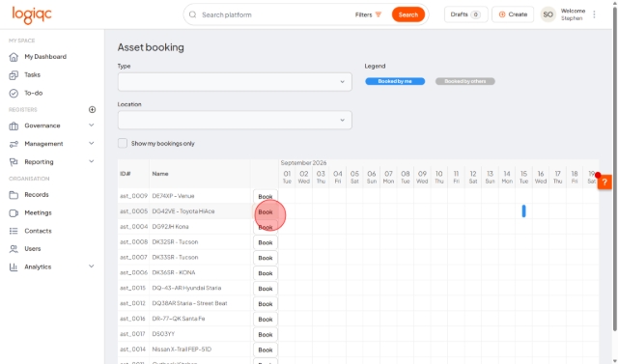Click the Analytics chart icon

(14, 266)
